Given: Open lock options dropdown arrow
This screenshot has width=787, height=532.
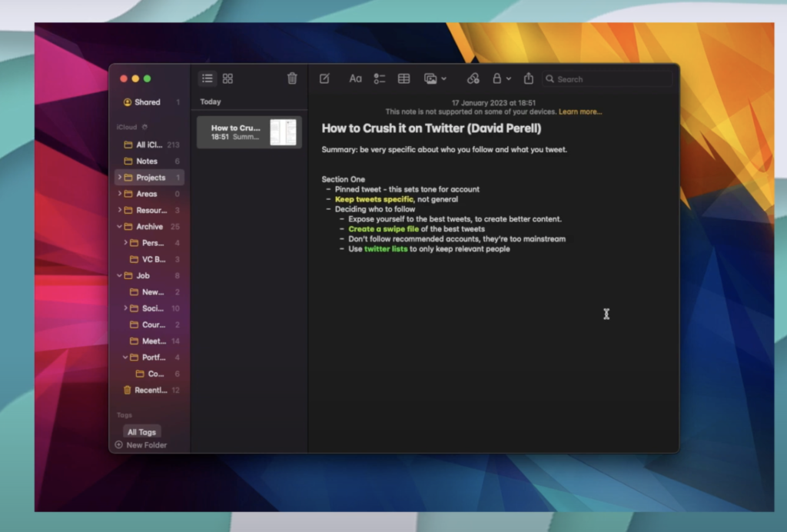Looking at the screenshot, I should 509,78.
